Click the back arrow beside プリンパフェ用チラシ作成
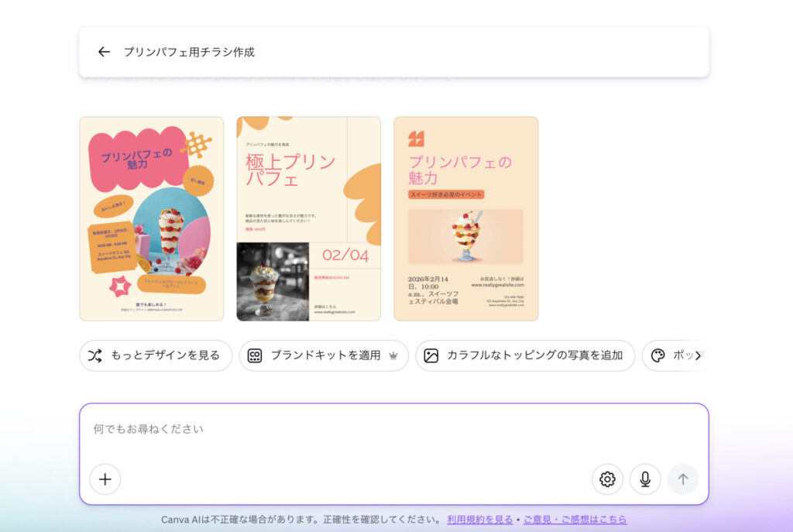 click(104, 52)
